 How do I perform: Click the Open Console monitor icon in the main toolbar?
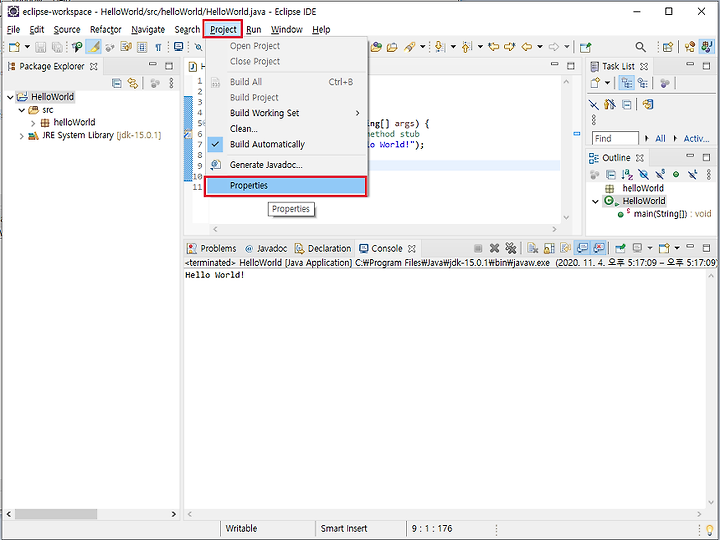click(179, 47)
